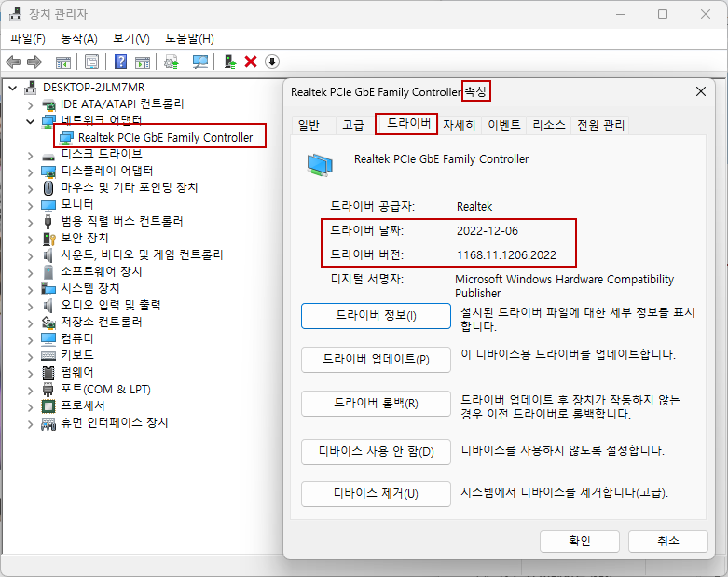Cancel with the 취소 button
The height and width of the screenshot is (577, 728).
click(668, 542)
